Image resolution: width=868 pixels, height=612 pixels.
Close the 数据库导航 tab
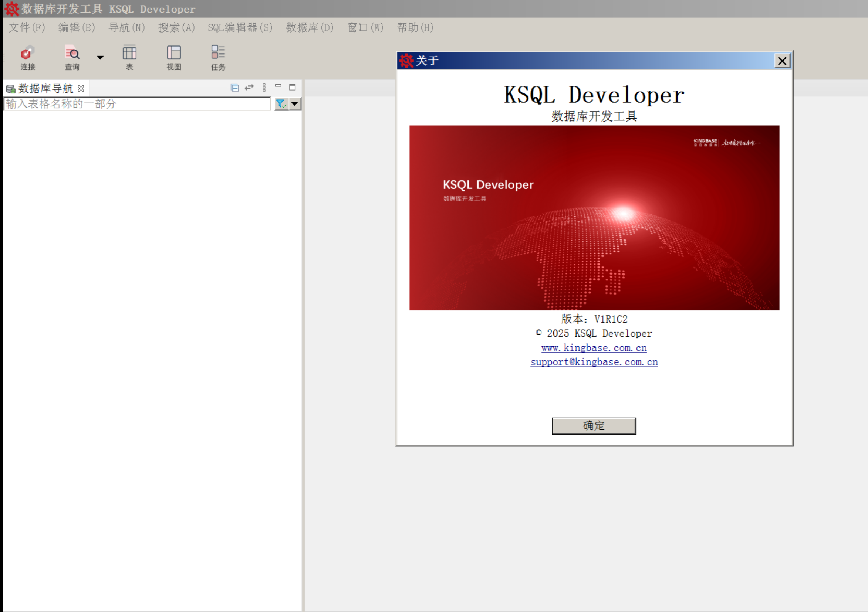(81, 88)
